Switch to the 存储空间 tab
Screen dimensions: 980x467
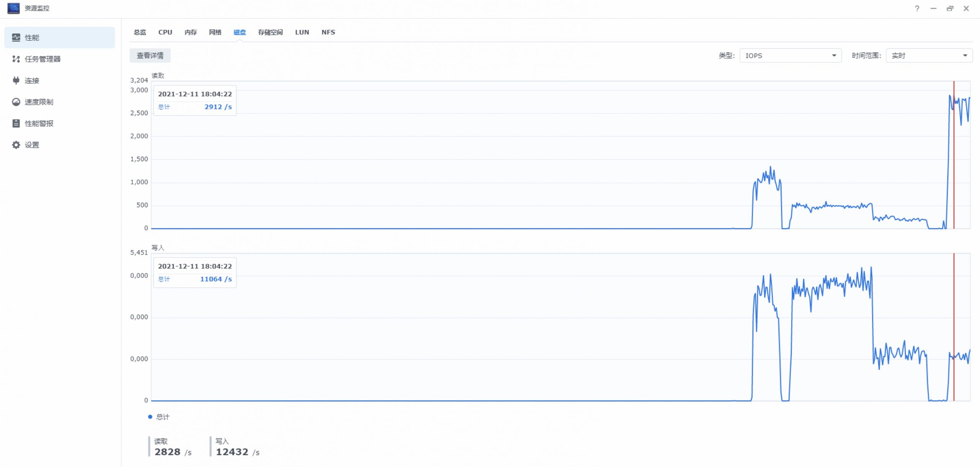[x=270, y=32]
